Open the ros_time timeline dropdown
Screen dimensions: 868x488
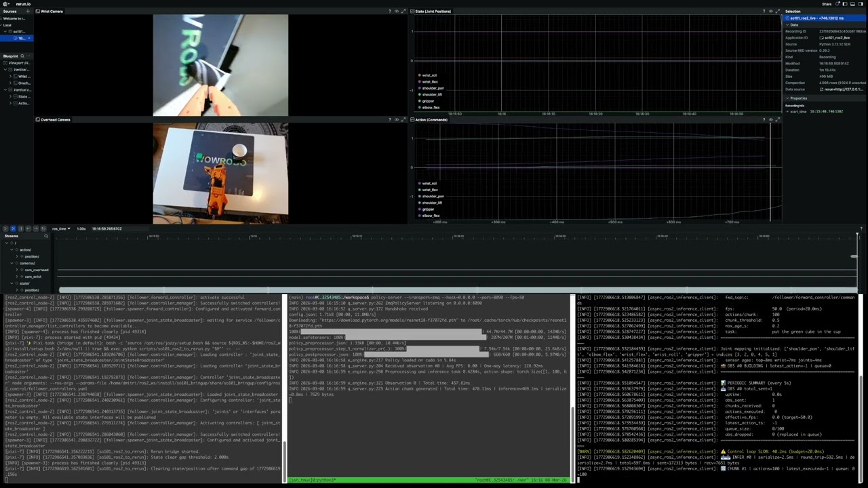tap(61, 228)
